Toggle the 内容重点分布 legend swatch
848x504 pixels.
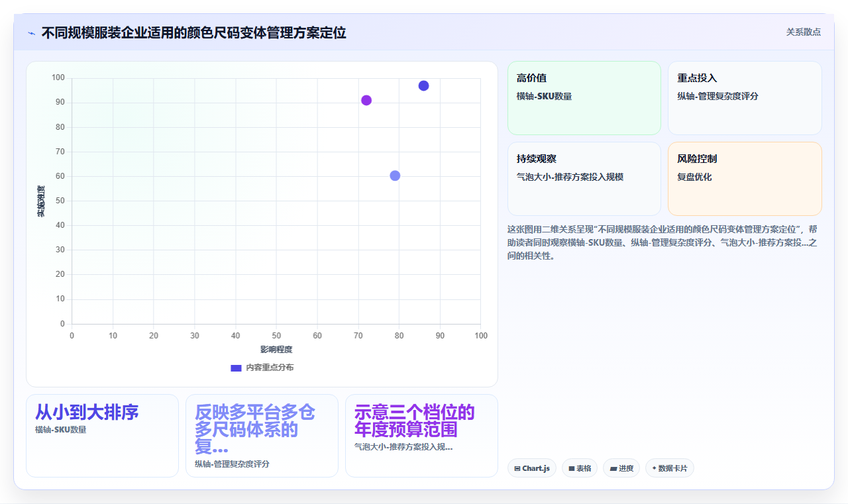click(236, 368)
